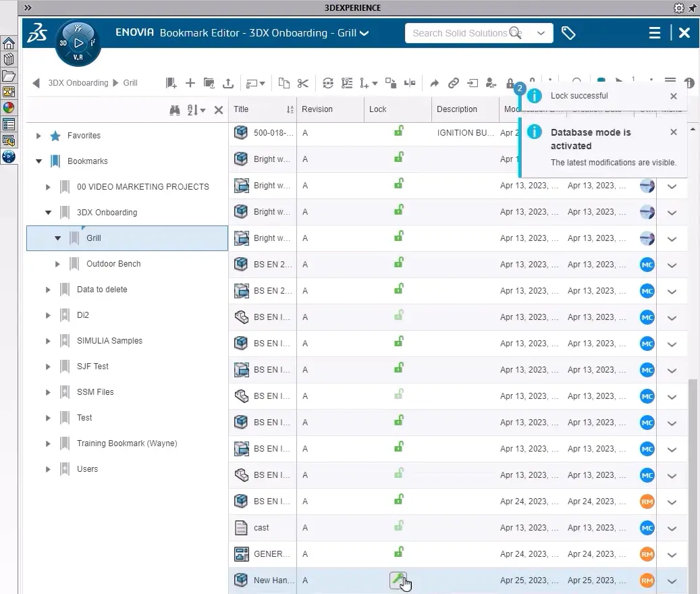This screenshot has width=700, height=594.
Task: Select the Training Bookmark (Wayne) item
Action: [x=127, y=443]
